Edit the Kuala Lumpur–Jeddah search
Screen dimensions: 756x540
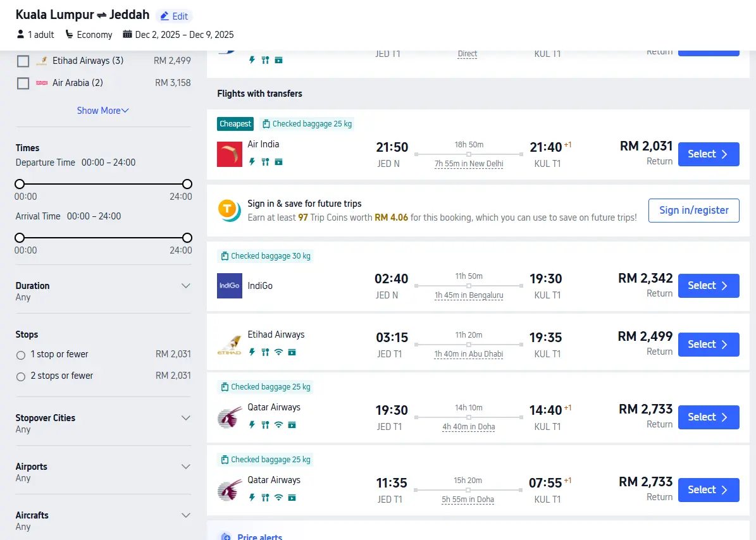174,16
